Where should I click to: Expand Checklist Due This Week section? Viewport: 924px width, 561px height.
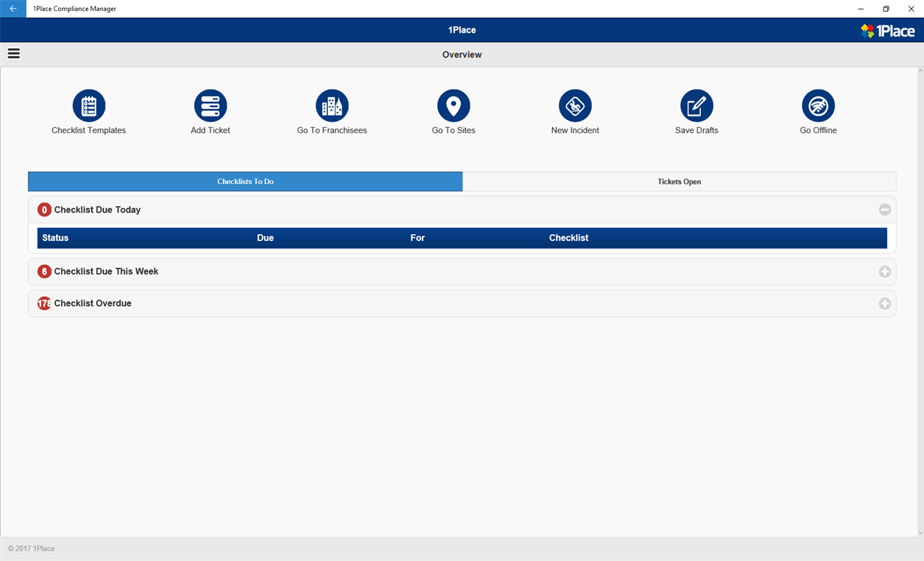pos(885,271)
